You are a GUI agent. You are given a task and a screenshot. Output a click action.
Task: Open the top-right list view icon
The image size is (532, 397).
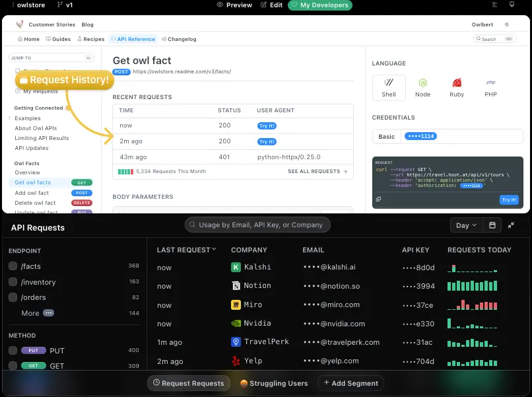point(494,5)
